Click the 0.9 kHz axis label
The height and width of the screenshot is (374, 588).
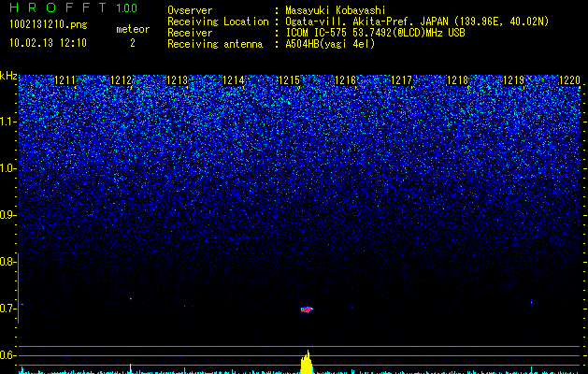7,215
